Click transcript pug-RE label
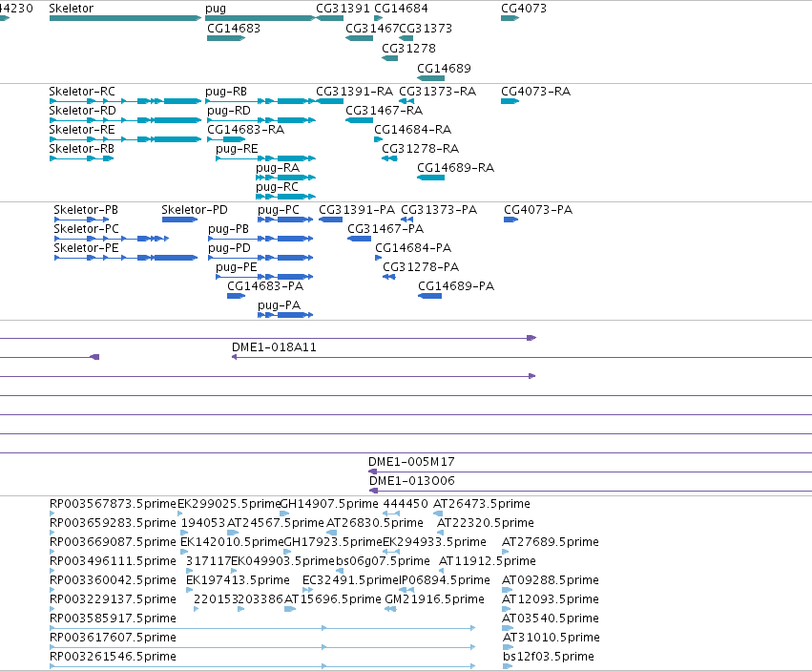Screen dimensions: 812x671 [237, 149]
